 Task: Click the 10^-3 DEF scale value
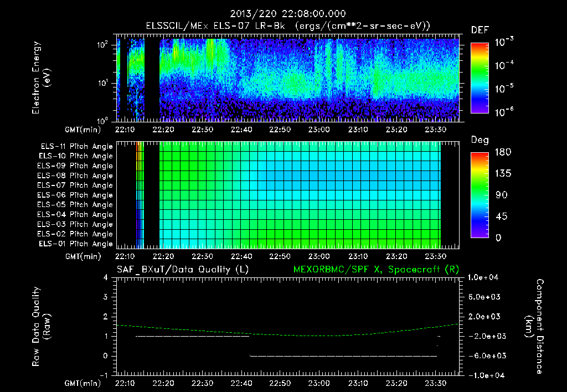coord(504,42)
